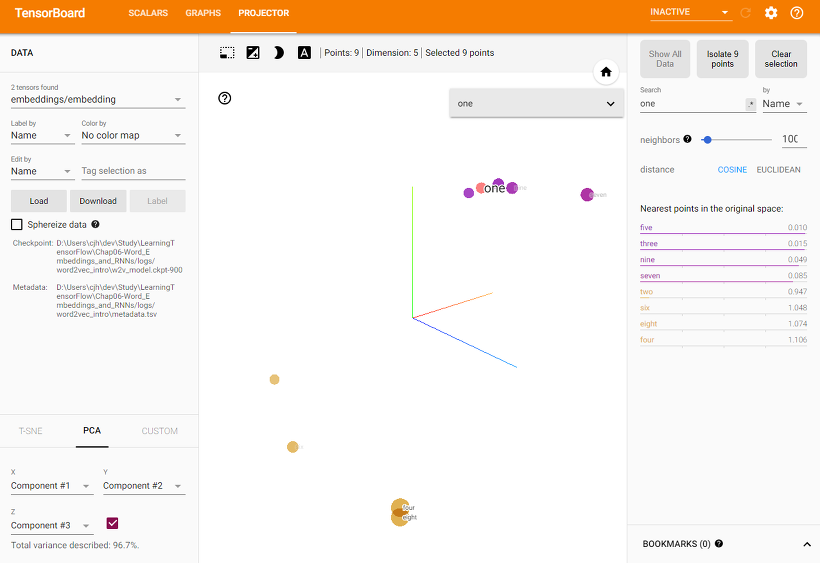820x563 pixels.
Task: Open the help icon in header
Action: [796, 13]
